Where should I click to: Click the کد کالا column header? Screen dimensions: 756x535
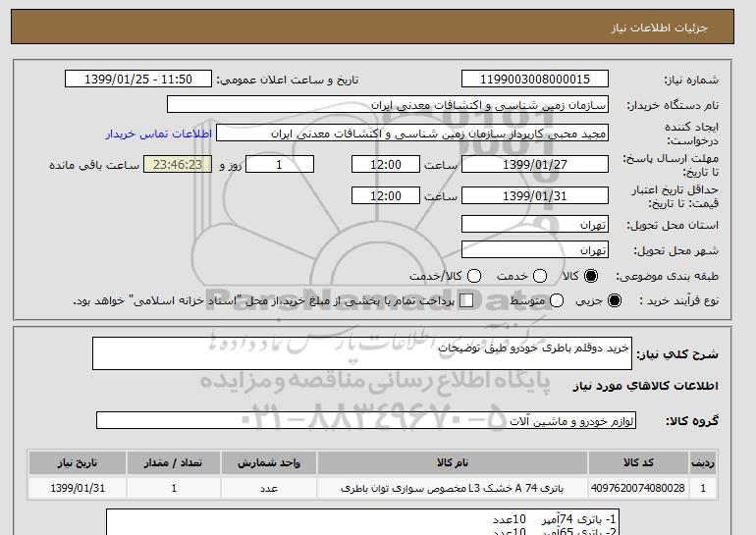tap(638, 462)
